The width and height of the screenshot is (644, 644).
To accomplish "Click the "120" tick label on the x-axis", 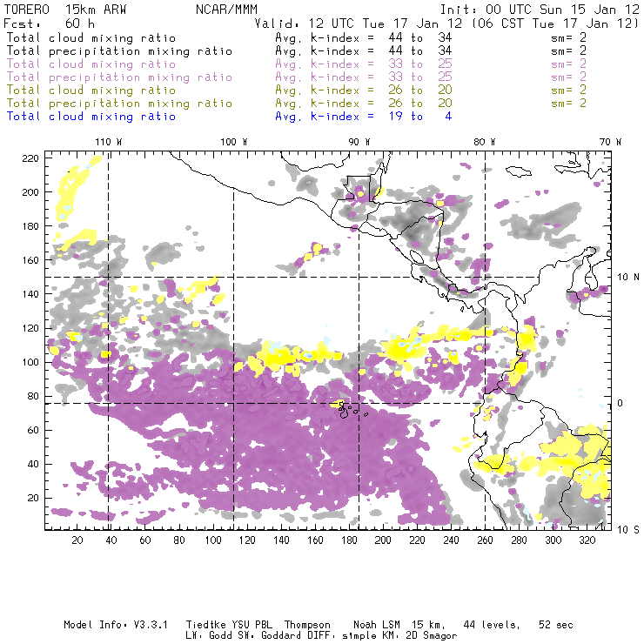I will point(247,540).
